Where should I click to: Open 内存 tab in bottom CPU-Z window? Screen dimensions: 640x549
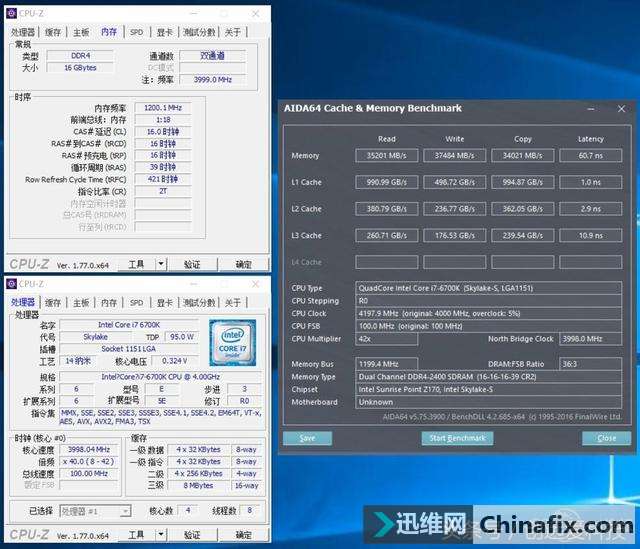click(109, 302)
